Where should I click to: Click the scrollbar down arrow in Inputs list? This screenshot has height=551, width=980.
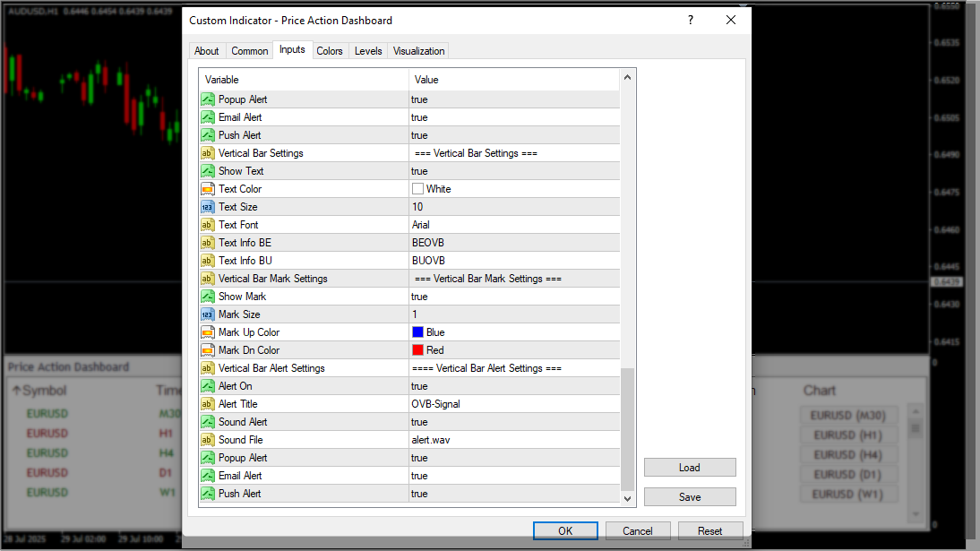click(x=627, y=498)
